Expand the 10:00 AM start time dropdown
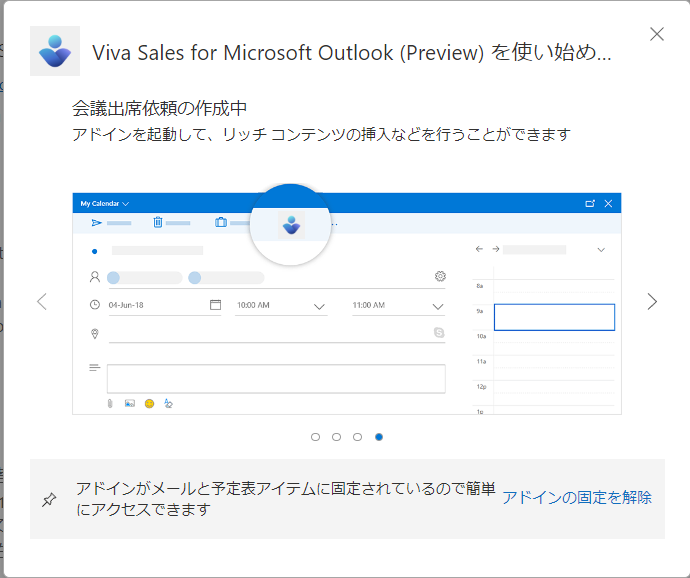This screenshot has height=578, width=690. (319, 306)
